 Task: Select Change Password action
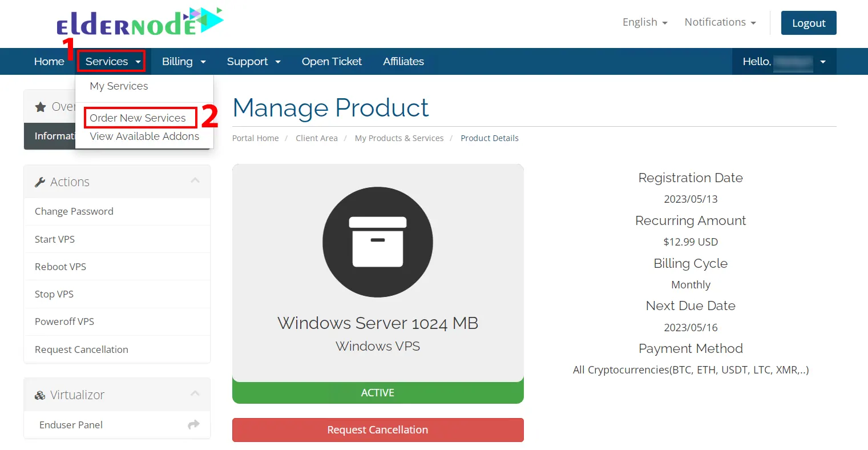click(74, 211)
